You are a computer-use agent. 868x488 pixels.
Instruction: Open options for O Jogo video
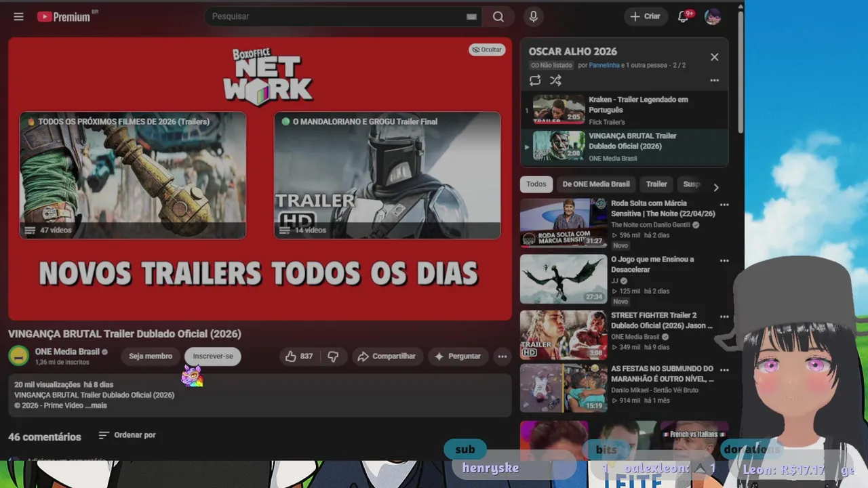724,261
